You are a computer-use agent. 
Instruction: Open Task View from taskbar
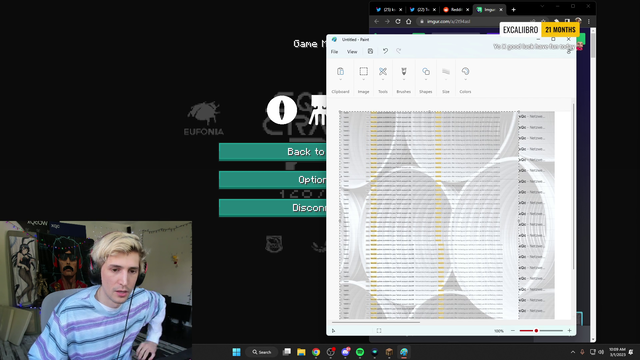click(287, 352)
